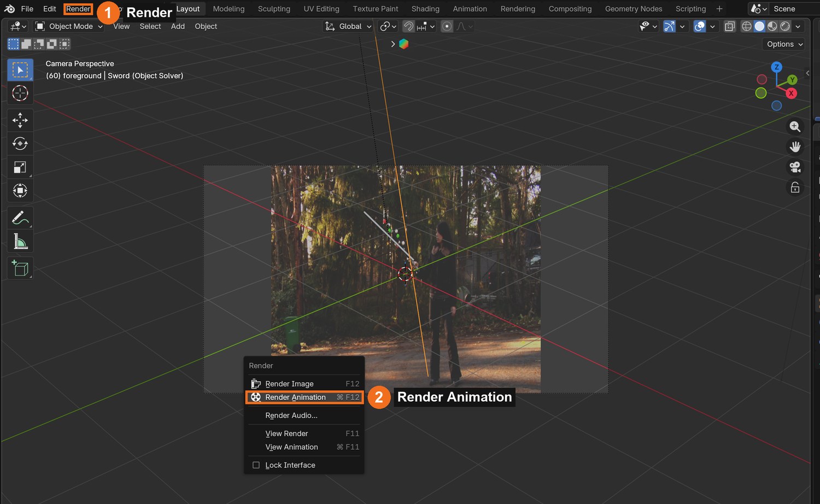Activate the 3D Cursor tool
Viewport: 820px width, 504px height.
tap(20, 93)
